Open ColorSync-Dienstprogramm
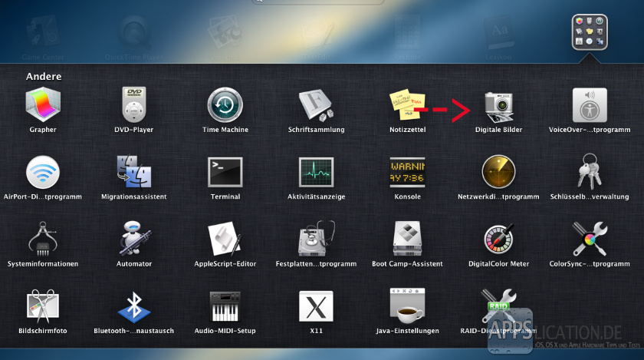 (x=590, y=239)
